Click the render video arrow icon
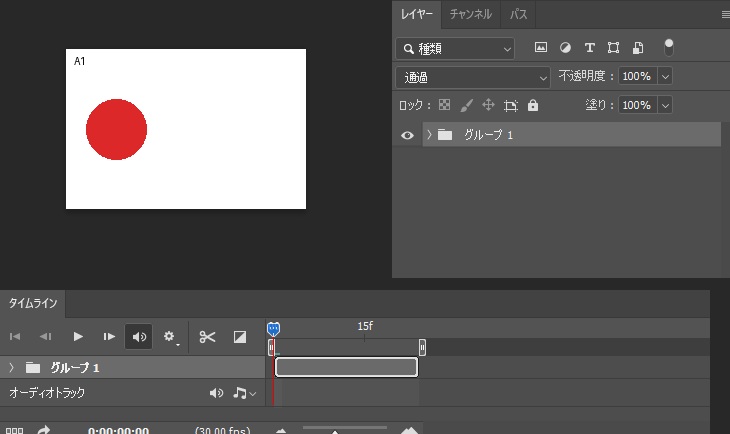Screen dimensions: 730x434 pyautogui.click(x=44, y=430)
